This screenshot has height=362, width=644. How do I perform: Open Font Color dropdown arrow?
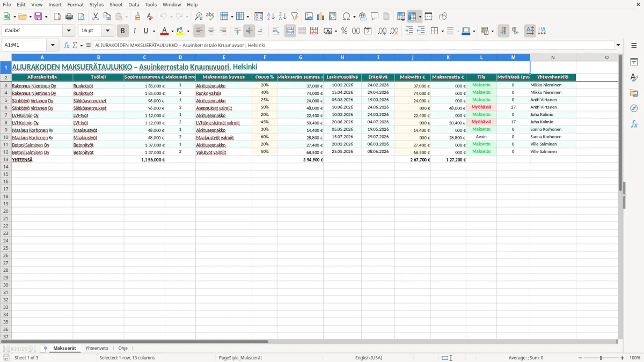click(x=172, y=31)
